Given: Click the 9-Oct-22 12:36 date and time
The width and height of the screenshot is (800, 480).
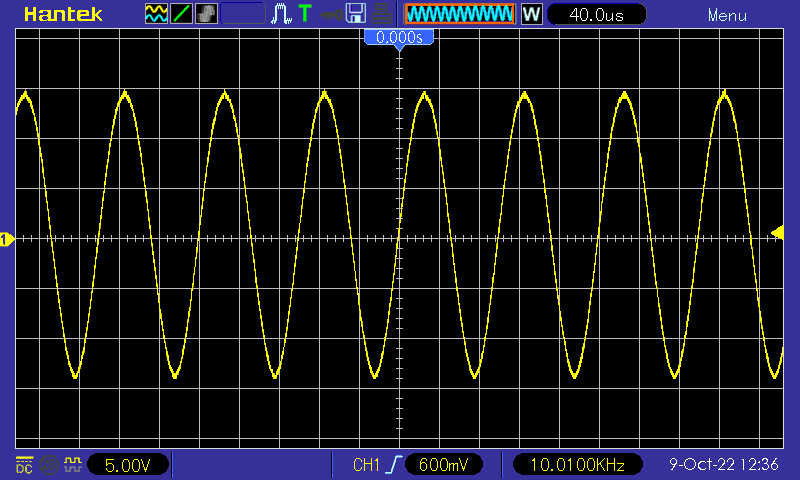Looking at the screenshot, I should click(x=723, y=464).
